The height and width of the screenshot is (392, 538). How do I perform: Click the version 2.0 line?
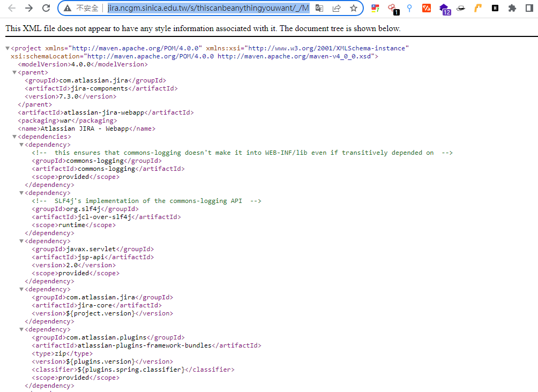74,265
